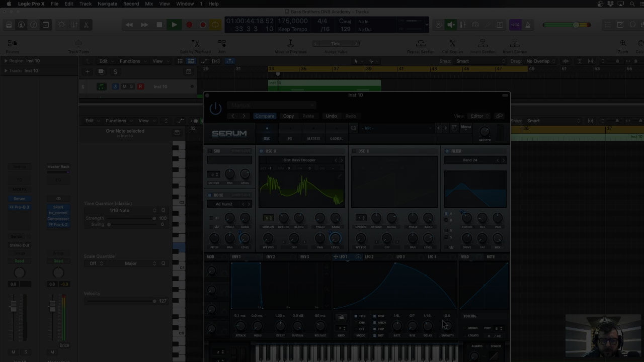
Task: Enable the OSC B checkbox
Action: click(354, 151)
